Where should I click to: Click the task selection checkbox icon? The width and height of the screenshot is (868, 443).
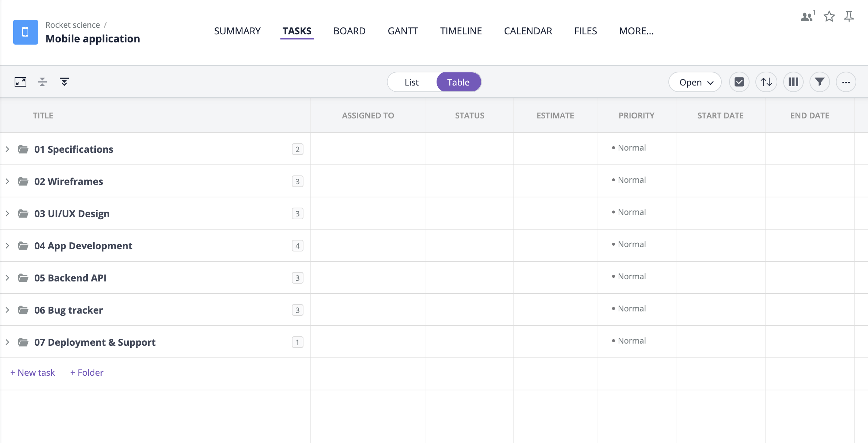click(x=739, y=82)
